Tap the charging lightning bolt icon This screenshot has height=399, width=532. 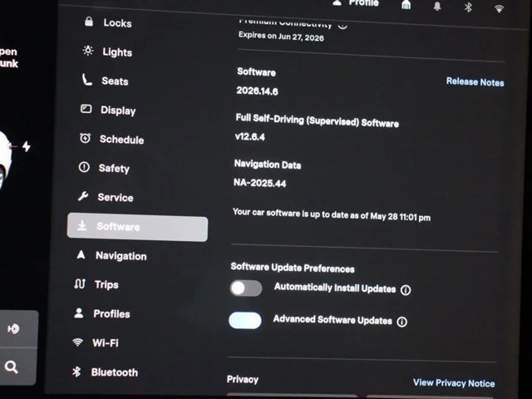(26, 146)
